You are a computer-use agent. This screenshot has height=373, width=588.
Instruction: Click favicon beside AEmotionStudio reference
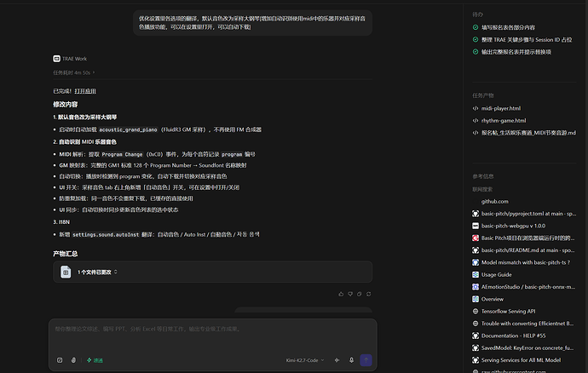coord(476,287)
